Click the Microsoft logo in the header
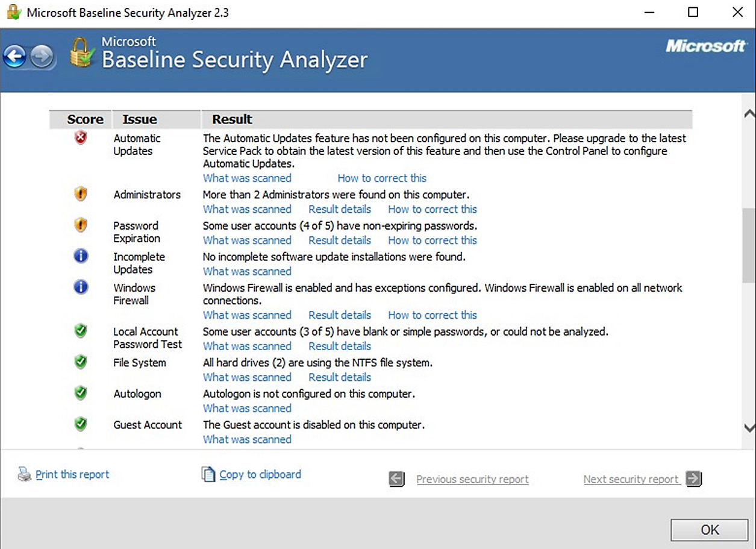This screenshot has width=756, height=549. point(705,46)
